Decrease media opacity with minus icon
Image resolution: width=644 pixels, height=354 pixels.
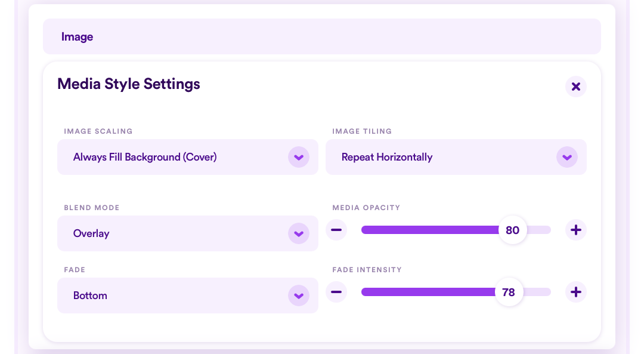[x=336, y=230]
